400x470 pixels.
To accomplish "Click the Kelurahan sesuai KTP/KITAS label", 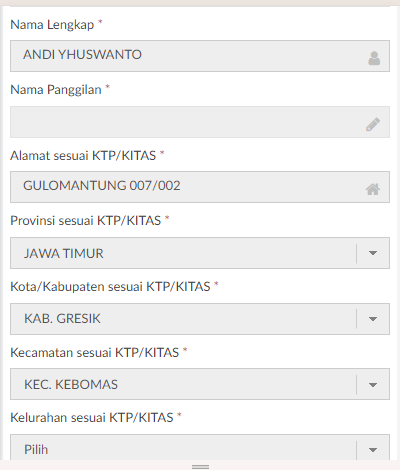I will (92, 418).
